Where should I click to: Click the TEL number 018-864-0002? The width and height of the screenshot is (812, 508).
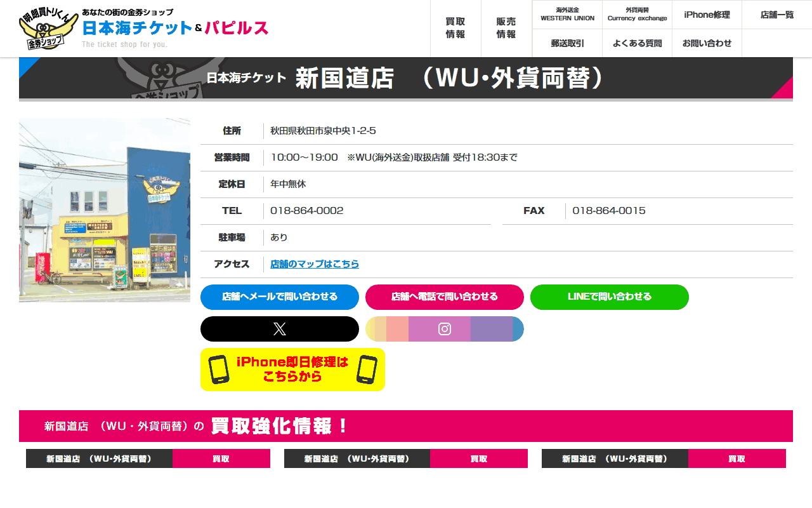coord(307,211)
